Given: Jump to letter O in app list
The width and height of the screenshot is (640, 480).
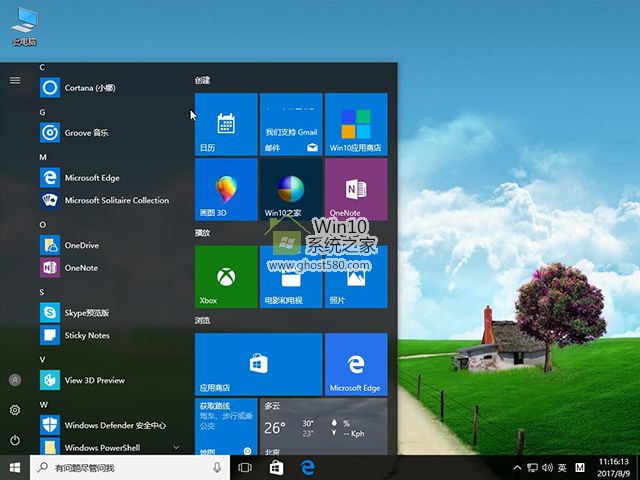Looking at the screenshot, I should pos(43,224).
